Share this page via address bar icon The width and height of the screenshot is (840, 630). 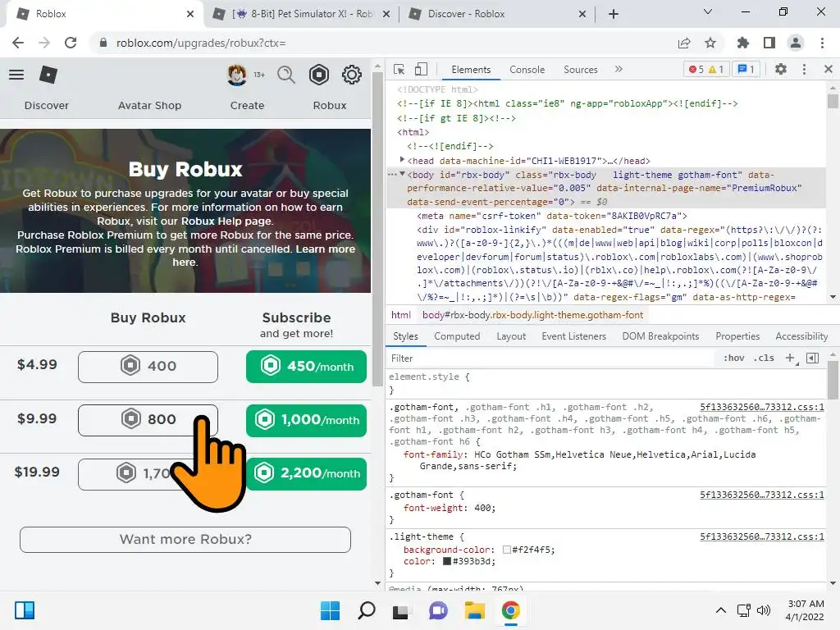[x=684, y=43]
